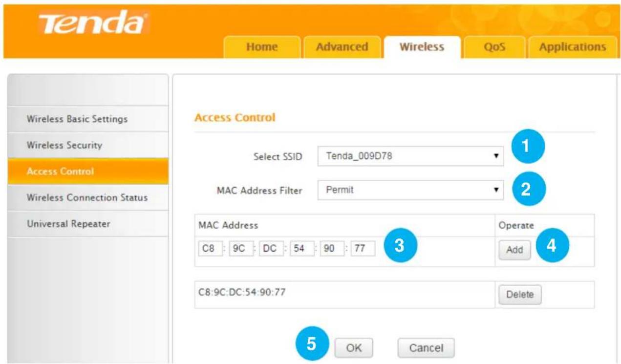Delete the C8:9C:DC:54:90:77 entry
The height and width of the screenshot is (364, 621).
(520, 295)
